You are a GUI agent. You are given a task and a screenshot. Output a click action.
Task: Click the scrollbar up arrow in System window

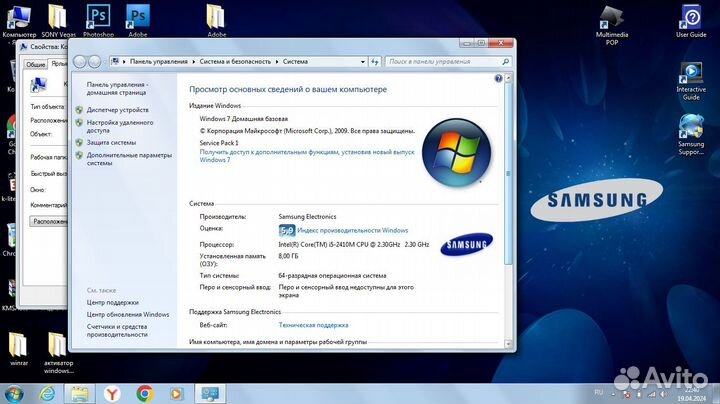coord(508,79)
